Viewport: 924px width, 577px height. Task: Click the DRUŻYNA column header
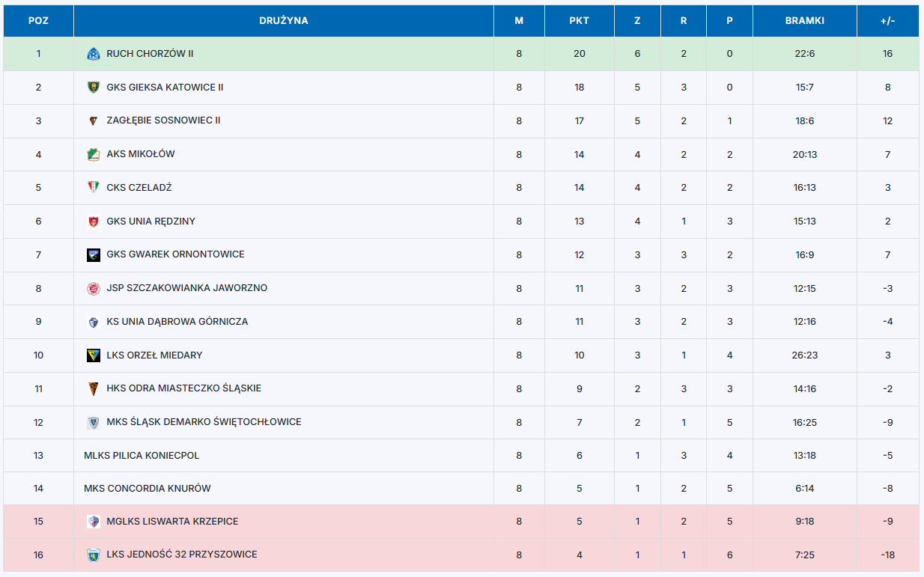pos(284,21)
